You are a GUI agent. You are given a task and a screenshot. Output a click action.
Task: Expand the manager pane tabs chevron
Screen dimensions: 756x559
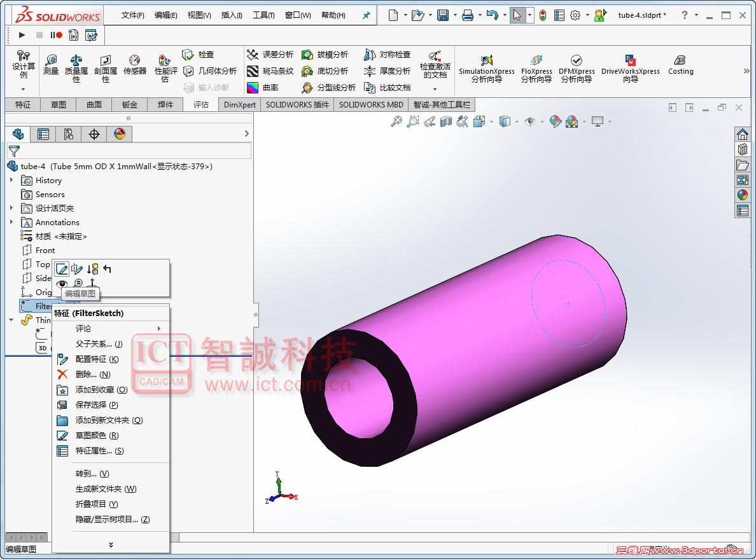tap(246, 134)
